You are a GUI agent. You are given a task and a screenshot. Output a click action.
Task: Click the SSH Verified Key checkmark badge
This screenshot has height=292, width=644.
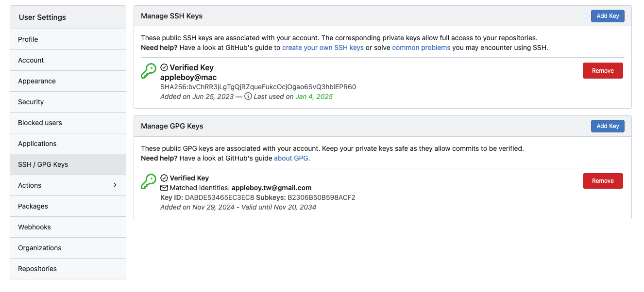[x=164, y=67]
